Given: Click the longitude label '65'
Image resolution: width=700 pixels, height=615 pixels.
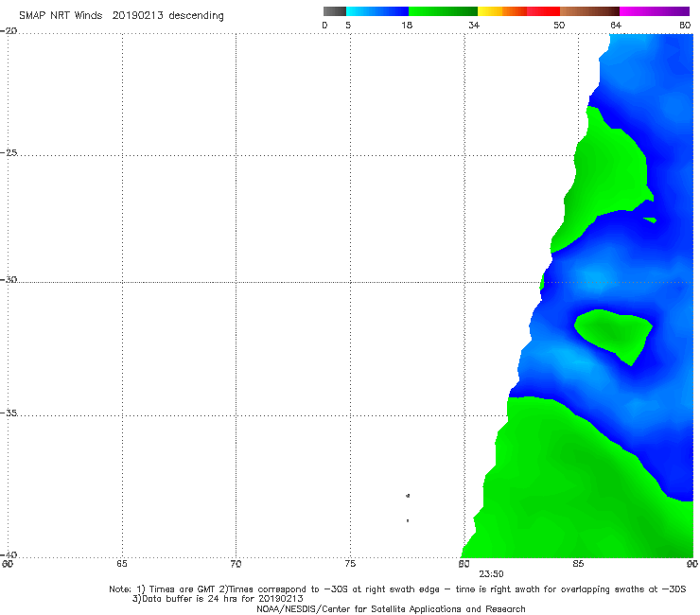Looking at the screenshot, I should coord(122,564).
